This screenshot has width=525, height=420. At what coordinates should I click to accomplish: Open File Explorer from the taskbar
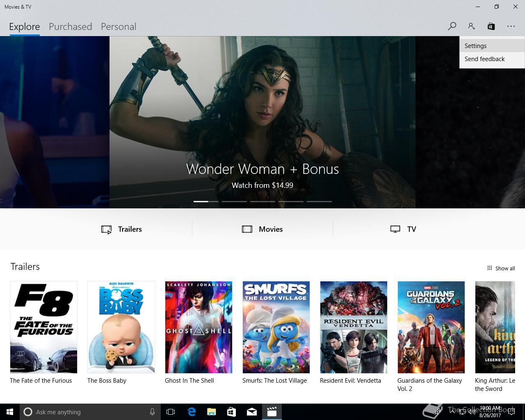click(x=211, y=412)
